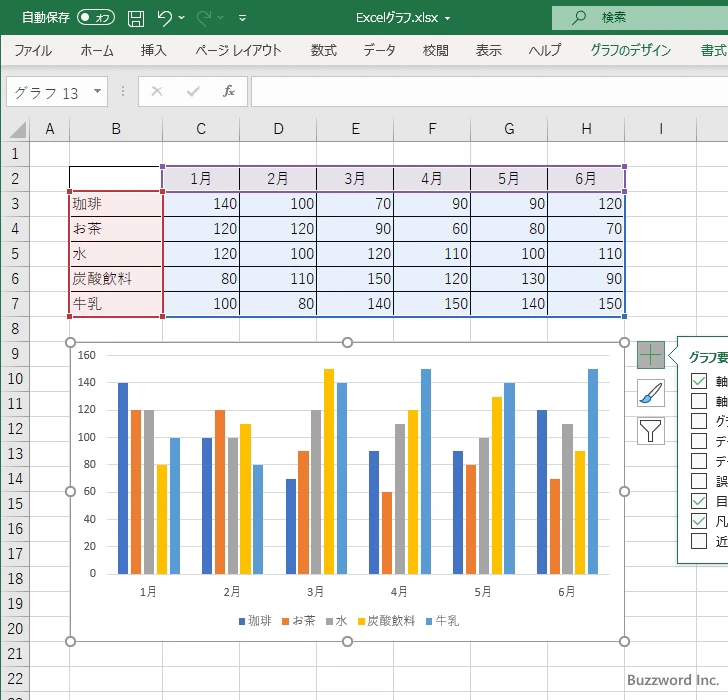Image resolution: width=728 pixels, height=700 pixels.
Task: Click the search magnifier icon
Action: [x=578, y=18]
